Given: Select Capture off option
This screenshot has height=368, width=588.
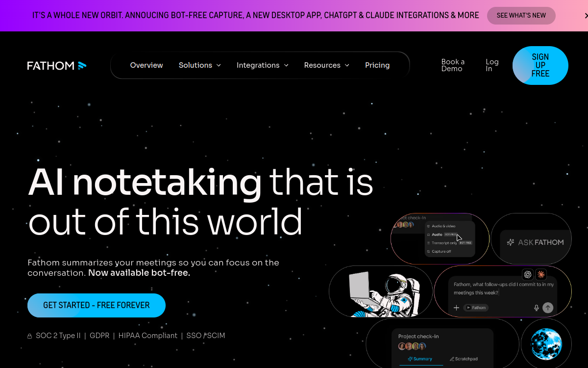Looking at the screenshot, I should point(439,251).
